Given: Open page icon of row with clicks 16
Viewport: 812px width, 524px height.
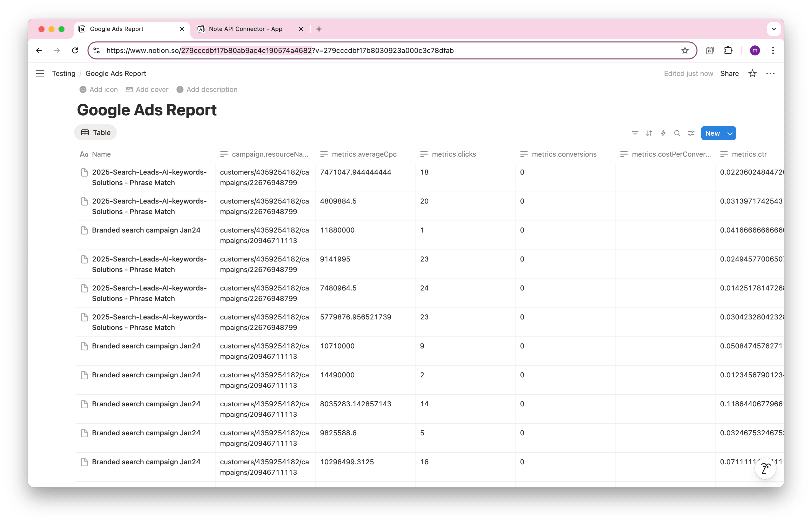Looking at the screenshot, I should 84,462.
